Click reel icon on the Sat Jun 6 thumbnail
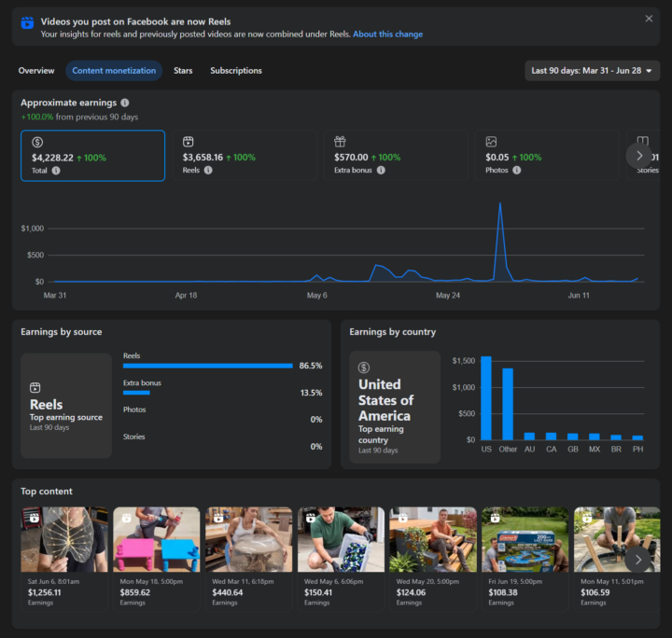 click(x=35, y=518)
